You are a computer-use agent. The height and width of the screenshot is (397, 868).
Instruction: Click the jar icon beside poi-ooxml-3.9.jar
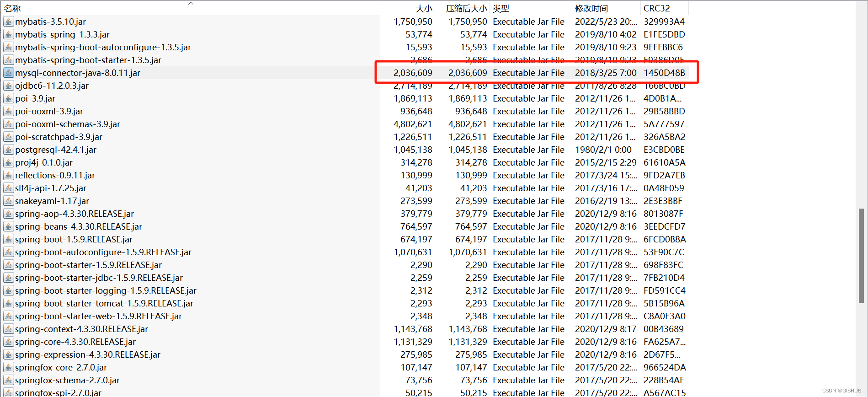click(x=8, y=111)
